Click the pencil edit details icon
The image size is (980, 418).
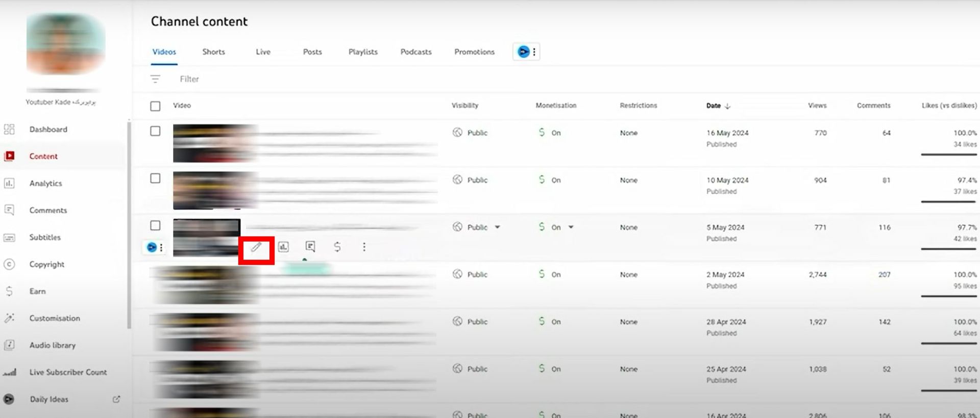[x=256, y=247]
